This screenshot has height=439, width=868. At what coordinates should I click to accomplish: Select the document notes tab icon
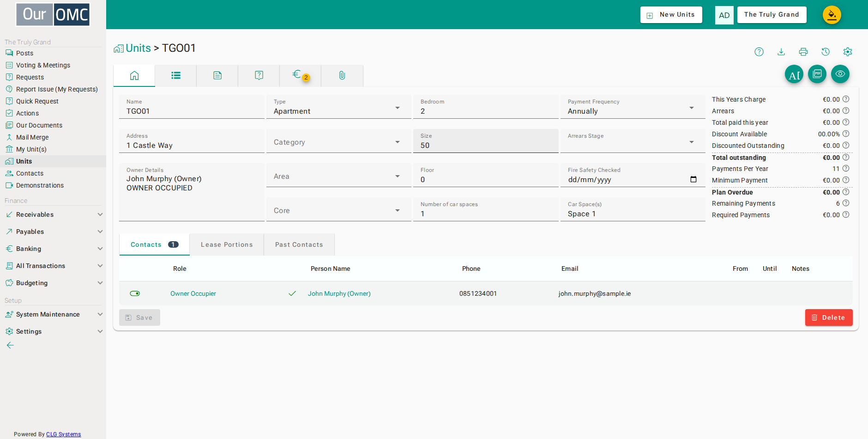pyautogui.click(x=217, y=75)
